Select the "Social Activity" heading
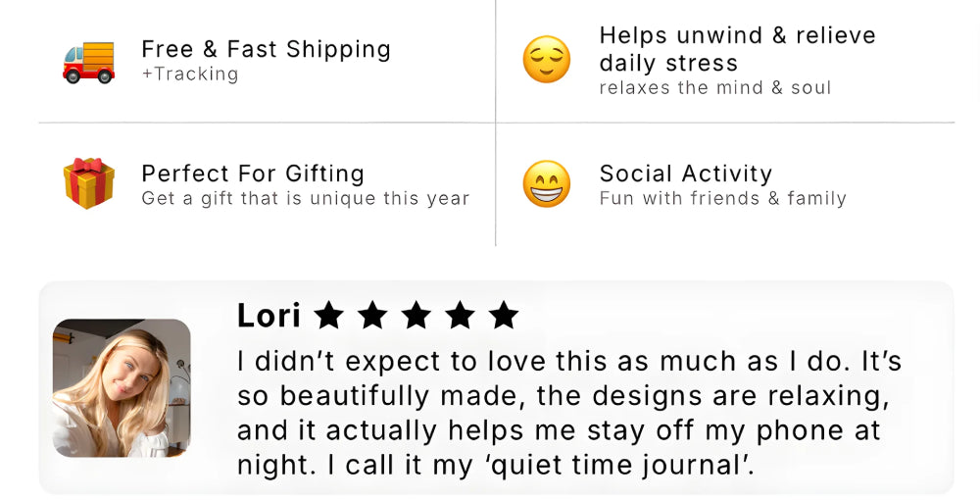Viewport: 980px width, 500px height. (x=686, y=174)
